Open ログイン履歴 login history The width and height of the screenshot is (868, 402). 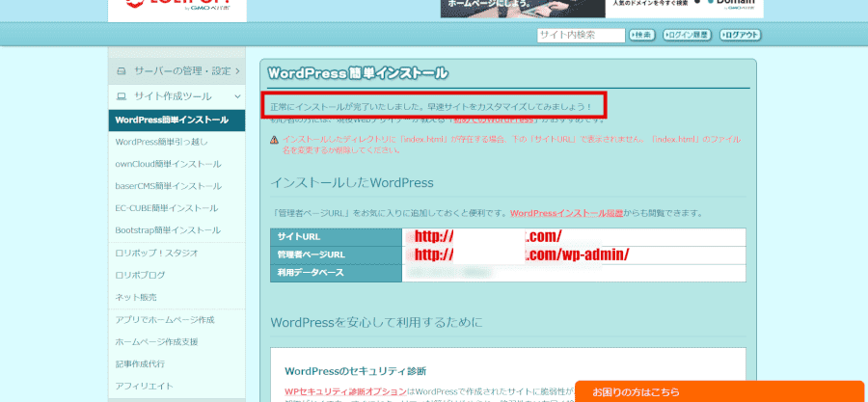tap(687, 35)
